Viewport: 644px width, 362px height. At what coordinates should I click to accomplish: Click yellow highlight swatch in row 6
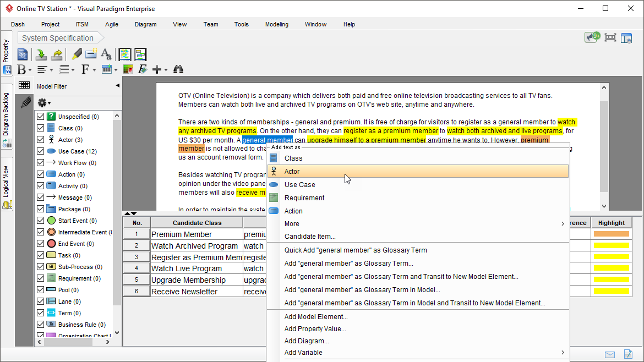pyautogui.click(x=611, y=292)
